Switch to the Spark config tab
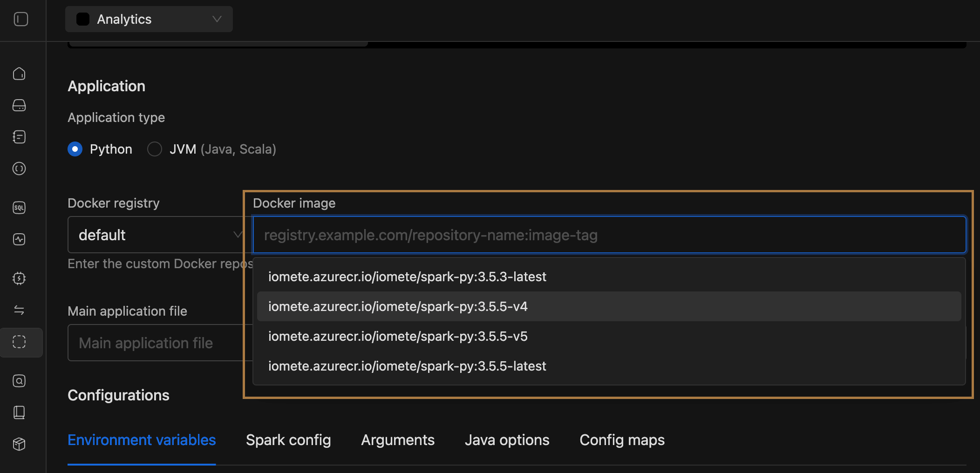This screenshot has height=473, width=980. 288,439
